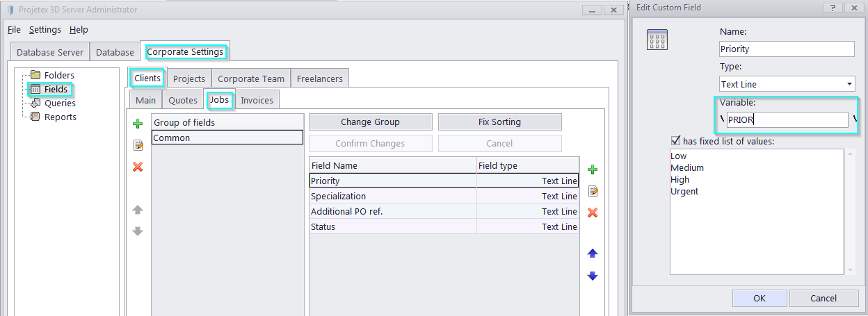Image resolution: width=868 pixels, height=316 pixels.
Task: Select Folders in the settings tree
Action: (59, 75)
